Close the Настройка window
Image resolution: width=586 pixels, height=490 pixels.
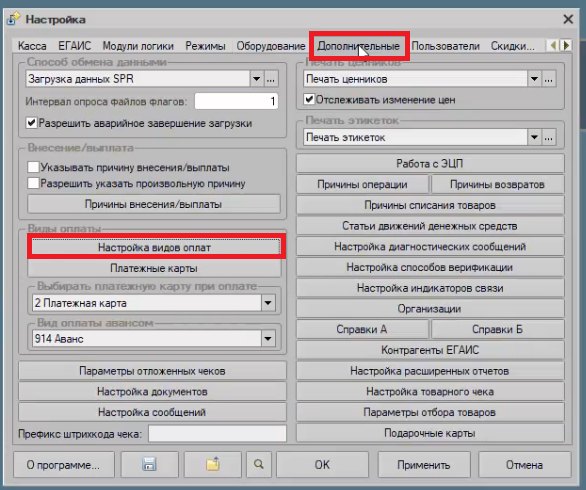pyautogui.click(x=568, y=19)
